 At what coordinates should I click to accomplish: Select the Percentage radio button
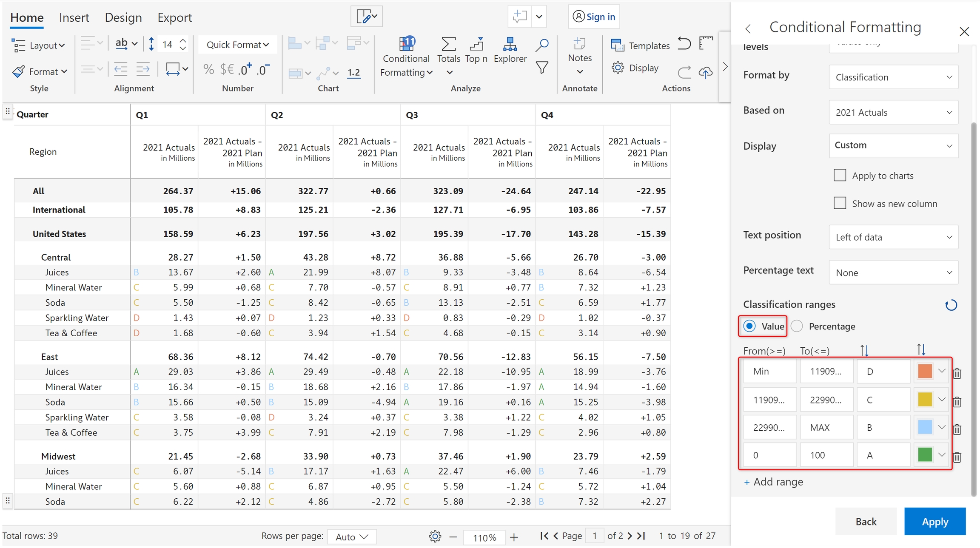tap(797, 326)
